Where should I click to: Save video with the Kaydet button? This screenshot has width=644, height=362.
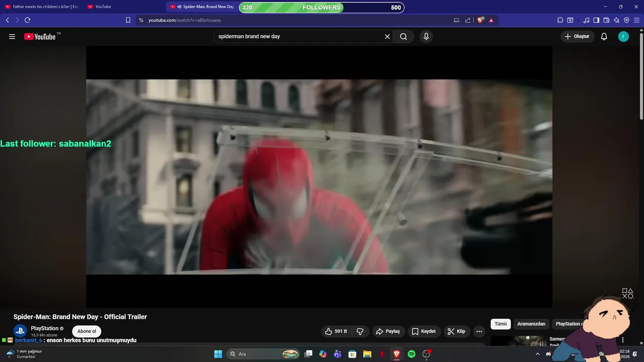pyautogui.click(x=424, y=331)
